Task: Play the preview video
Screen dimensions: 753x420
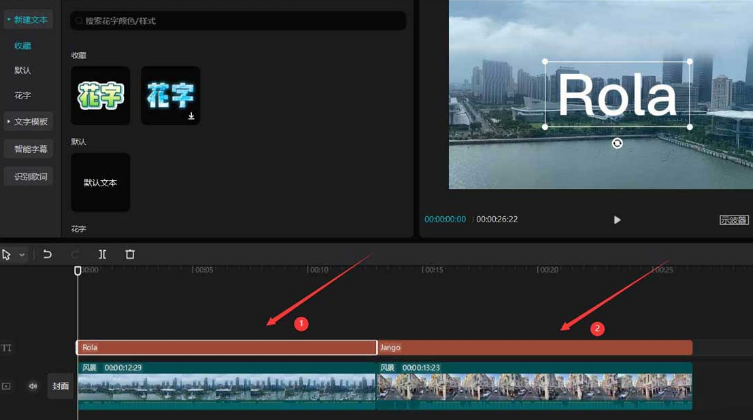Action: (x=617, y=220)
